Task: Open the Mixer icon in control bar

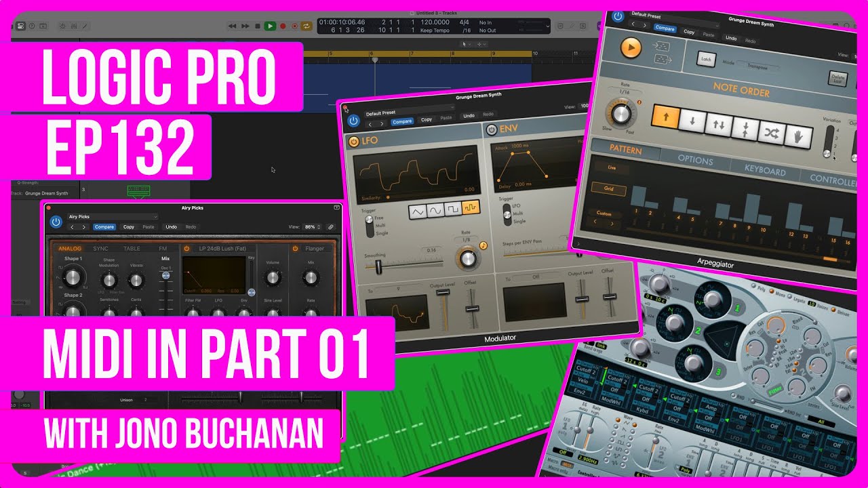Action: pyautogui.click(x=75, y=26)
